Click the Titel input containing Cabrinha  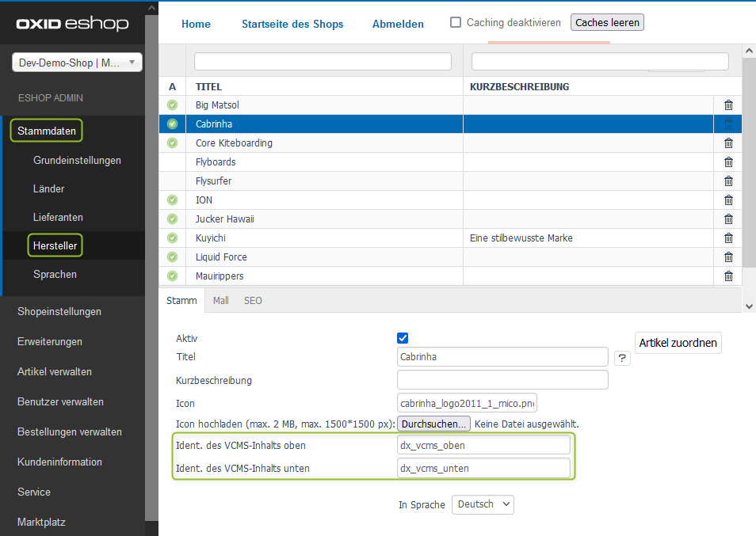tap(502, 357)
